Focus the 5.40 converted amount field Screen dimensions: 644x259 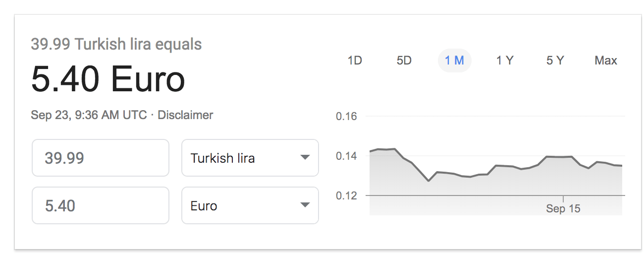tap(101, 205)
